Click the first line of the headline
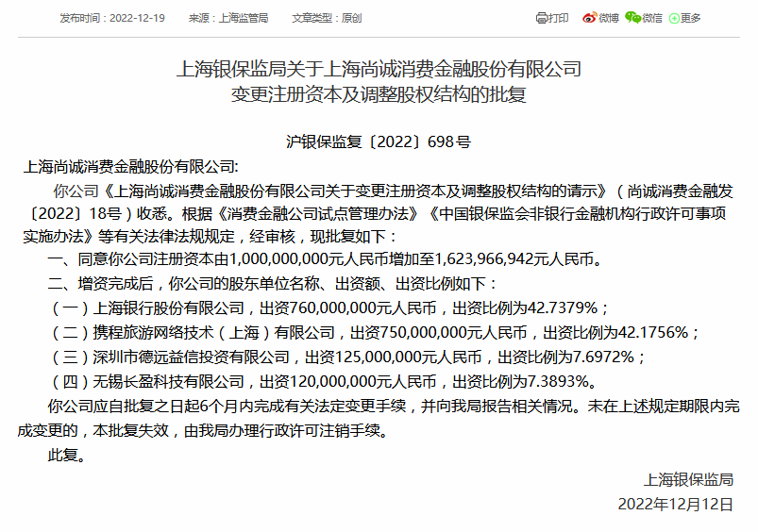Screen dimensions: 758x532 pyautogui.click(x=379, y=69)
